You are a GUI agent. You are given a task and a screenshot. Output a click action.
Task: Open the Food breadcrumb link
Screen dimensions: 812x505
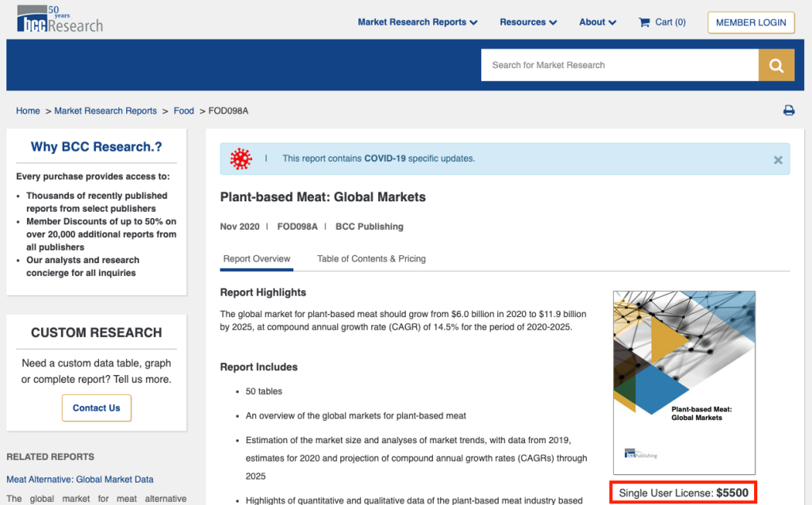(x=184, y=111)
